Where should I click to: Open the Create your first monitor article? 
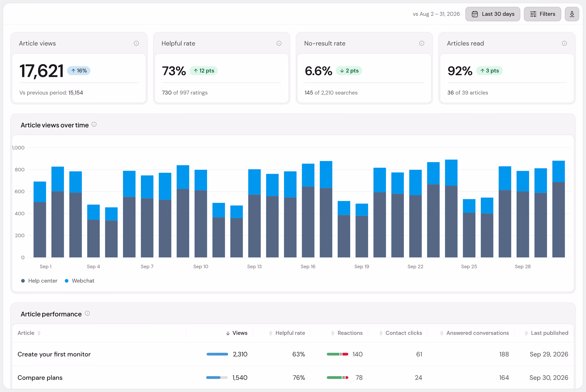pos(54,354)
